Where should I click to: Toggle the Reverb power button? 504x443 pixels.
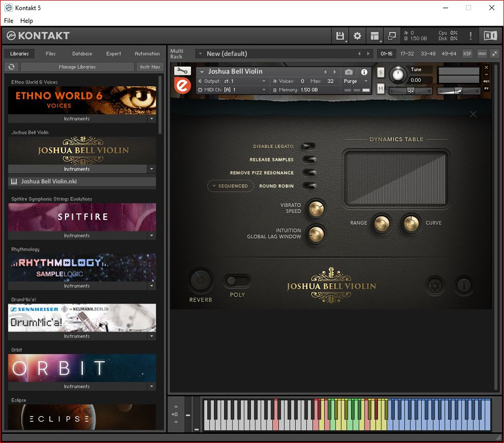200,281
